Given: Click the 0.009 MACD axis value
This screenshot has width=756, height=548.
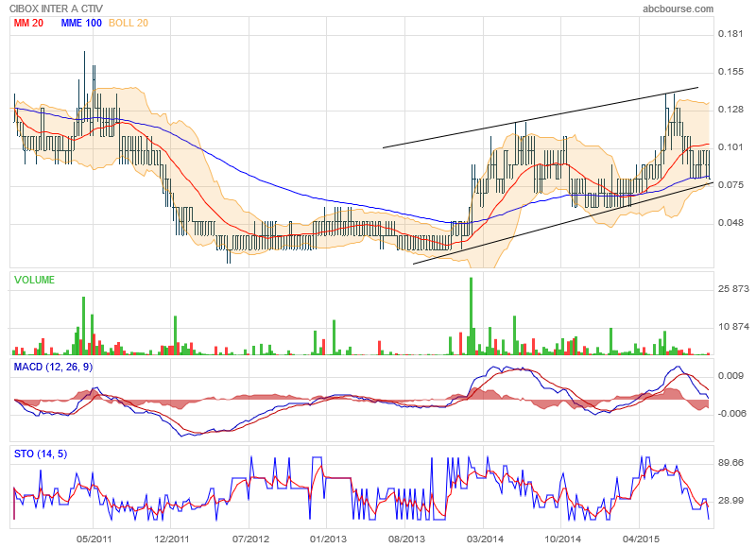Looking at the screenshot, I should point(730,376).
